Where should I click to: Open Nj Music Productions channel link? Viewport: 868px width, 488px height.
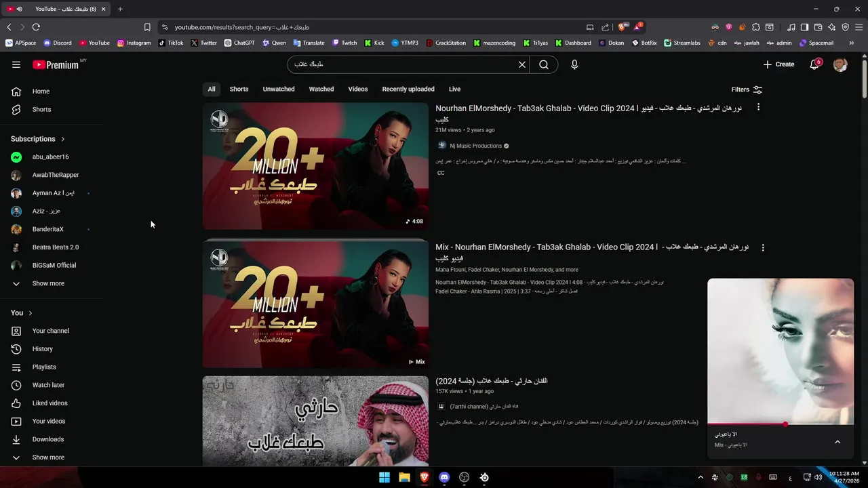[475, 146]
